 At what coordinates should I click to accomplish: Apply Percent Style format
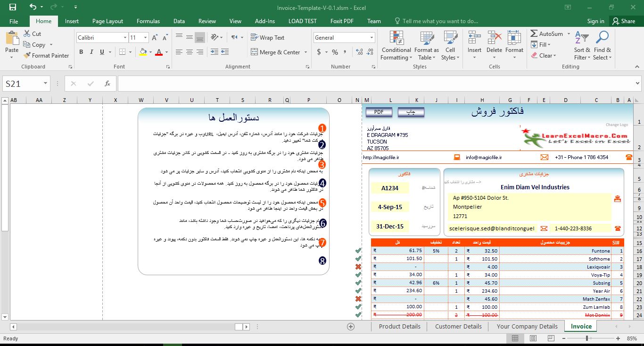point(335,52)
